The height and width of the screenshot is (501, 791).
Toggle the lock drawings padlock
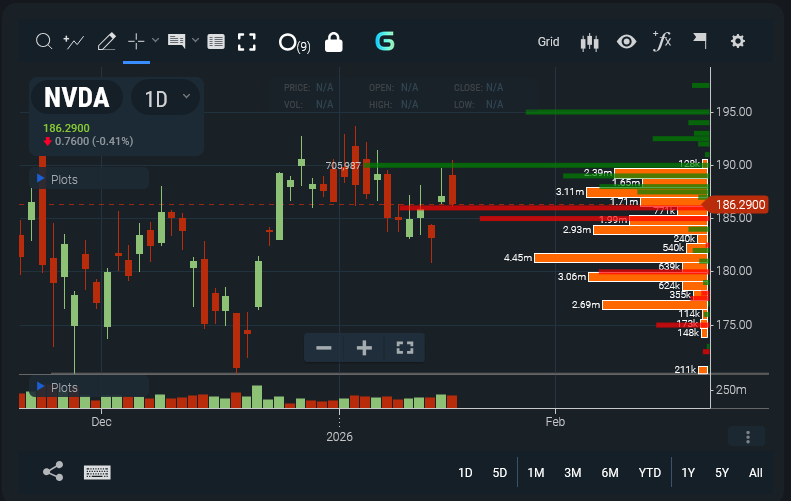point(333,42)
